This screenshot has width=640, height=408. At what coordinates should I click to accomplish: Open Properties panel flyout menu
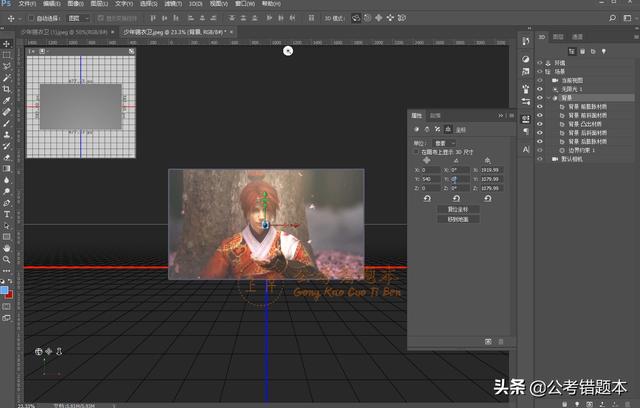[511, 115]
